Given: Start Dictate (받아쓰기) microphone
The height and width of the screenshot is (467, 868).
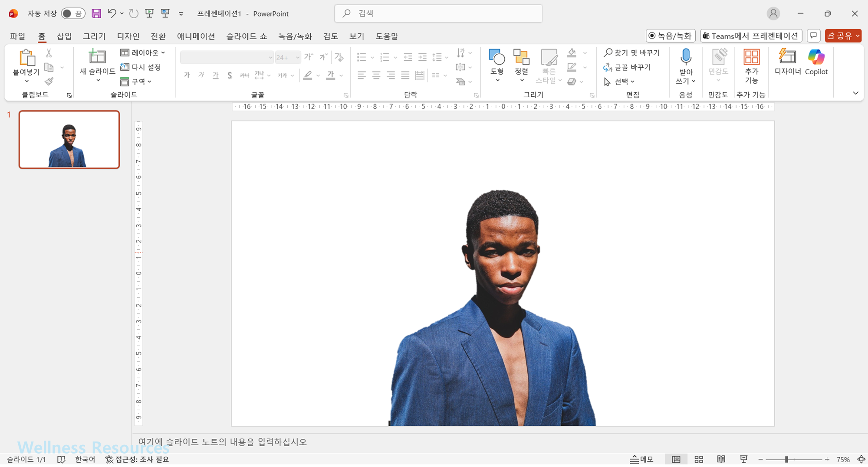Looking at the screenshot, I should coord(686,57).
